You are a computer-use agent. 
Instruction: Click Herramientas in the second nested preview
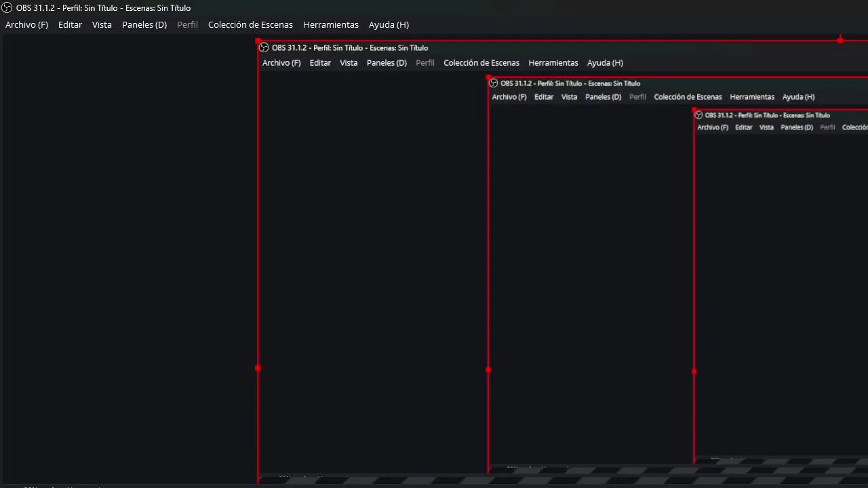coord(752,97)
